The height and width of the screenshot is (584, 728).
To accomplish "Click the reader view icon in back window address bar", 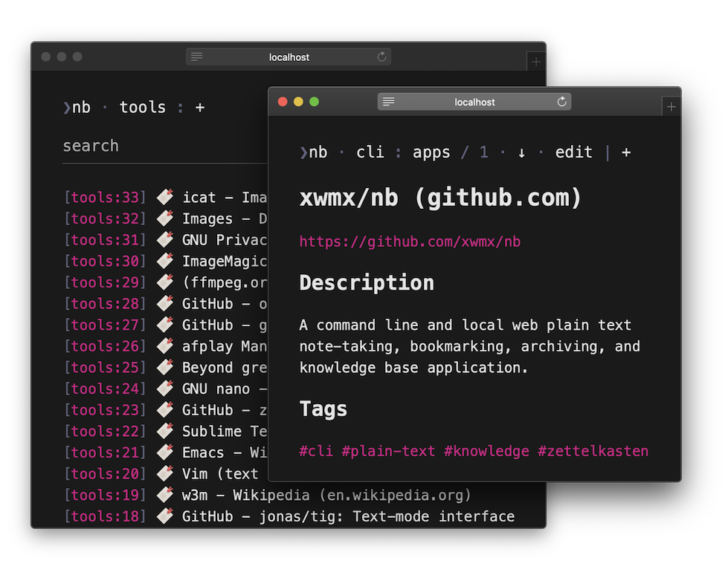I will click(x=197, y=56).
